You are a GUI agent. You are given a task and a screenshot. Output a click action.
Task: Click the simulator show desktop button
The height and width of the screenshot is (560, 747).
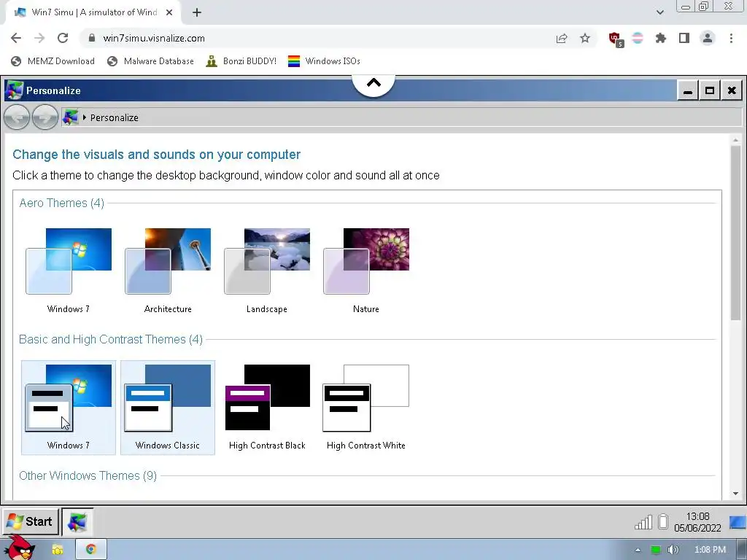(x=738, y=522)
